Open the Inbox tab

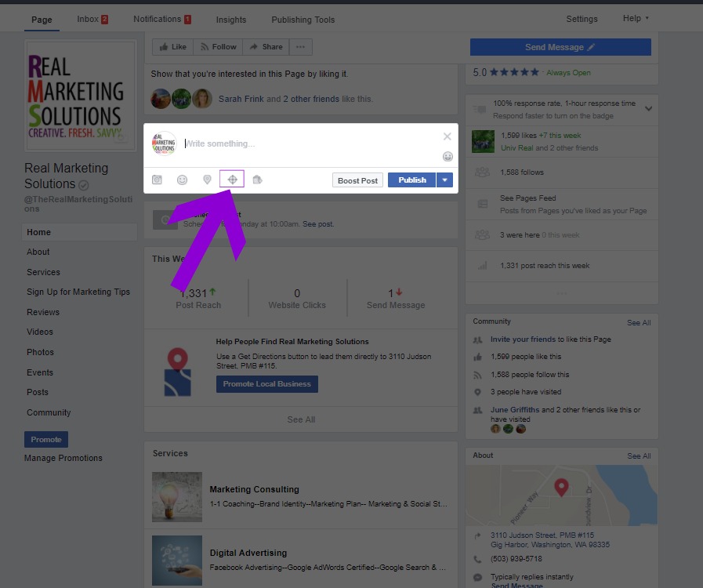pyautogui.click(x=92, y=20)
